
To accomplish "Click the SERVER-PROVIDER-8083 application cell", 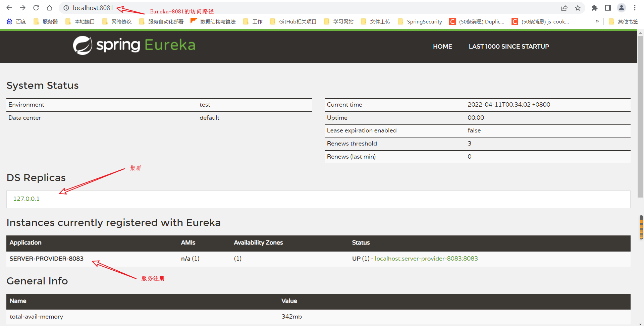I will (47, 259).
